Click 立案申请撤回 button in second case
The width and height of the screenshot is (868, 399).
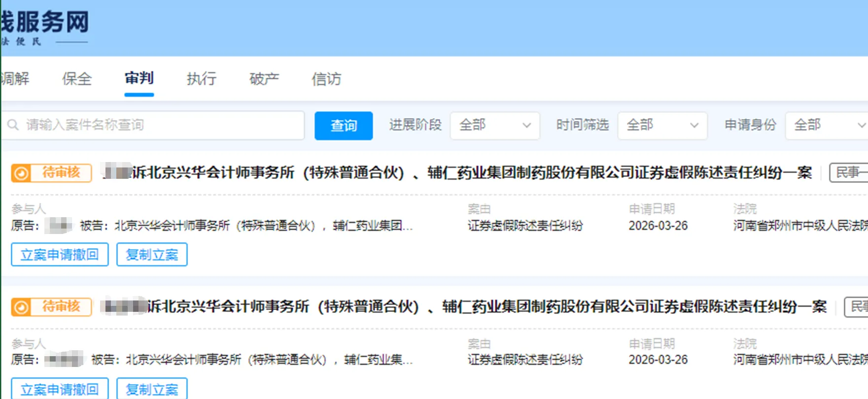(60, 389)
